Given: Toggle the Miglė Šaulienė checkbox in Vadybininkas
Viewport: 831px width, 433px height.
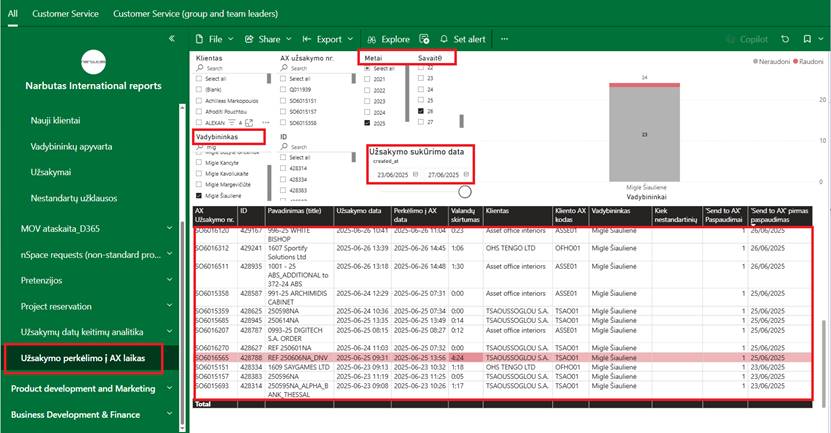Looking at the screenshot, I should 198,195.
